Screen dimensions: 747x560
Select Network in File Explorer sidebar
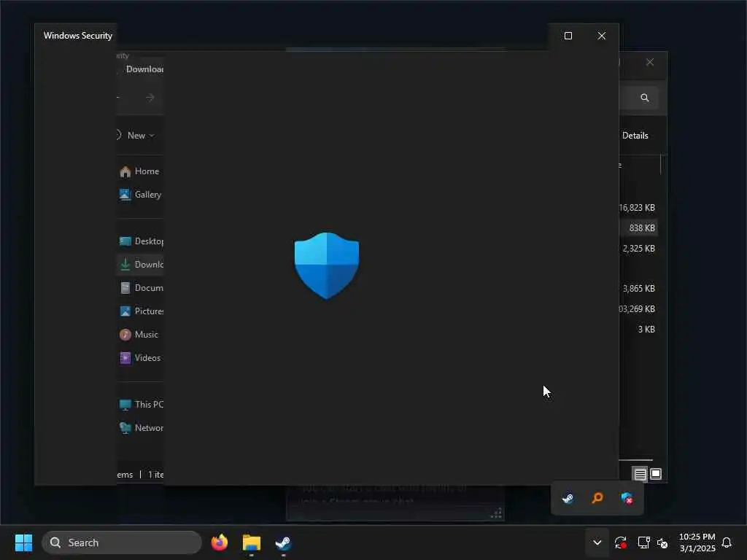tap(140, 427)
